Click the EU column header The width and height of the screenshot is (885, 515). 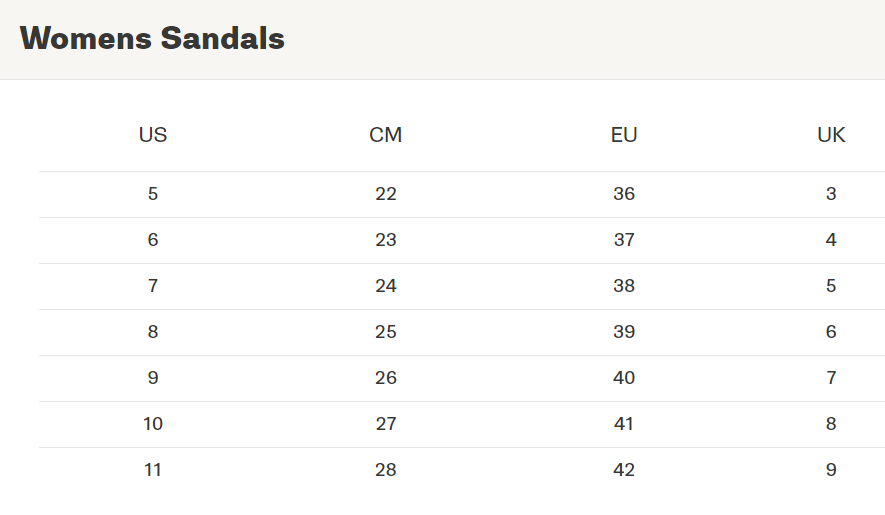pos(624,135)
